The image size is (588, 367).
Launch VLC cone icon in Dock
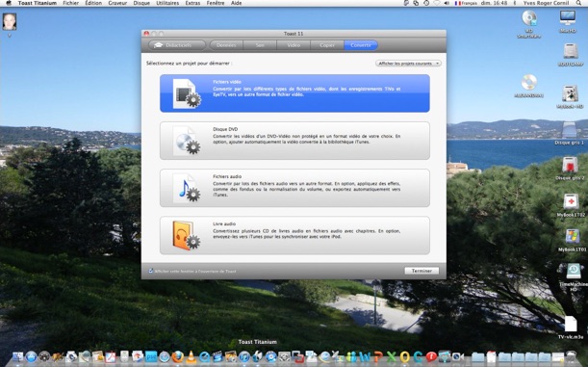(x=192, y=356)
